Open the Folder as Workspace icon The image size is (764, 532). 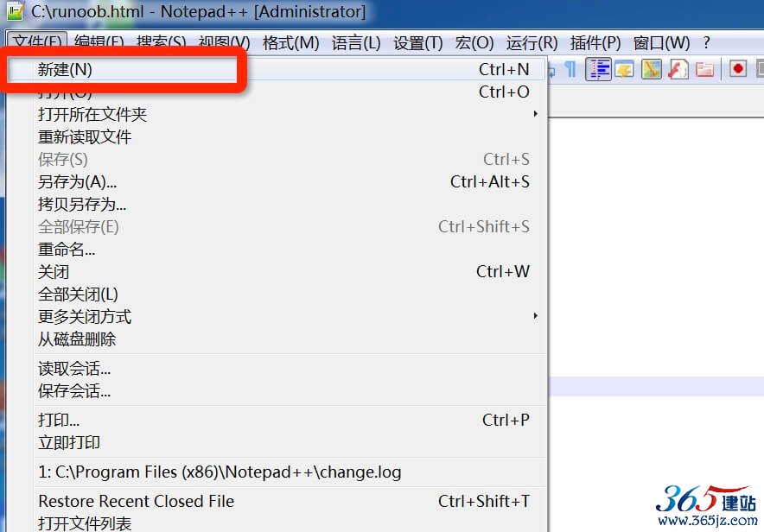(x=704, y=69)
